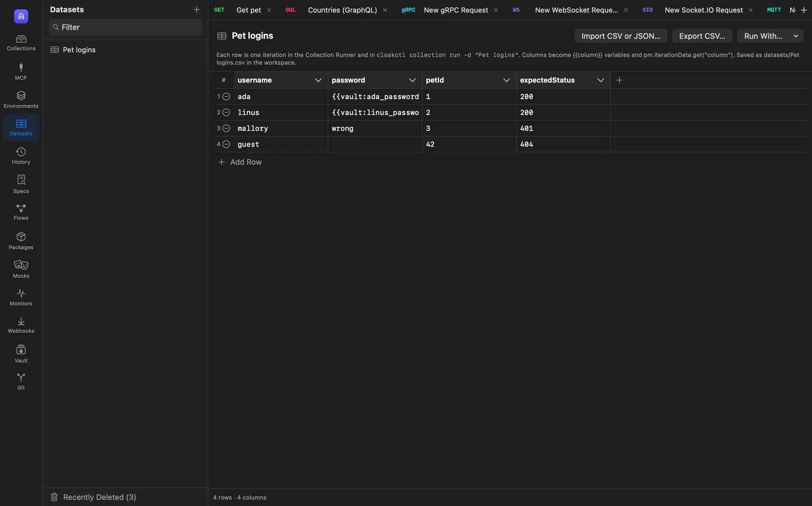The width and height of the screenshot is (812, 506).
Task: Open the Specs section
Action: tap(21, 184)
